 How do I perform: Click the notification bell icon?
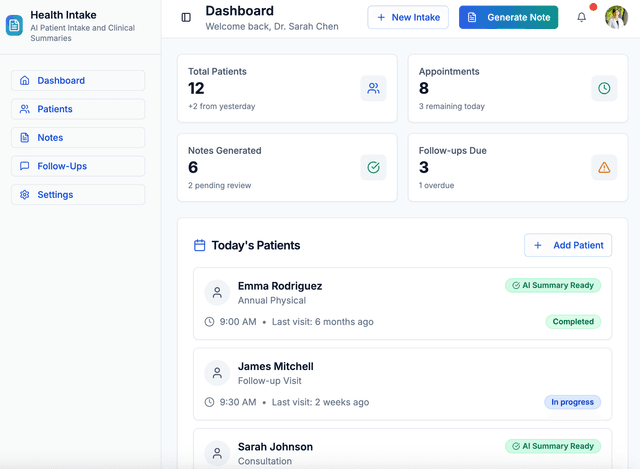(x=582, y=17)
